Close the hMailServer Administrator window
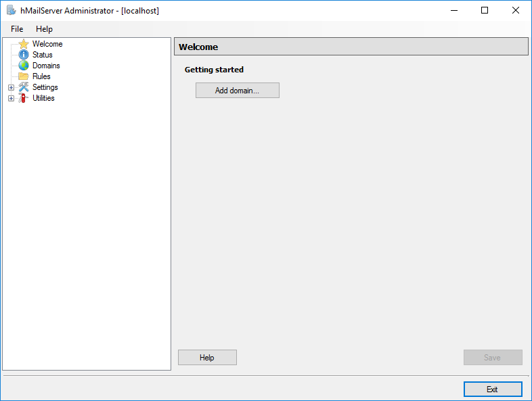 click(x=515, y=11)
